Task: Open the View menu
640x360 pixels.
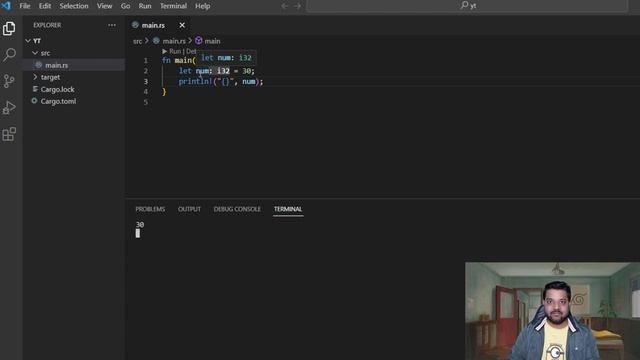Action: coord(104,6)
